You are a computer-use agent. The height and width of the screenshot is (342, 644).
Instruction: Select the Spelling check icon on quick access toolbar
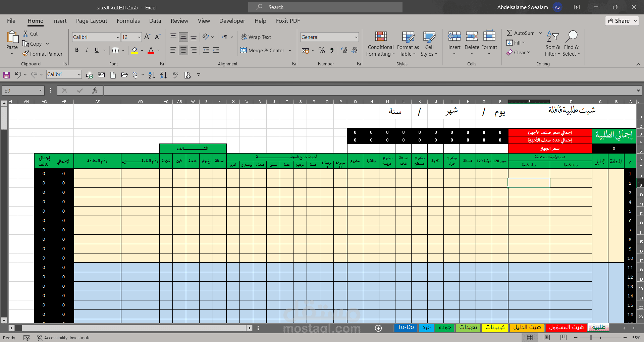175,75
